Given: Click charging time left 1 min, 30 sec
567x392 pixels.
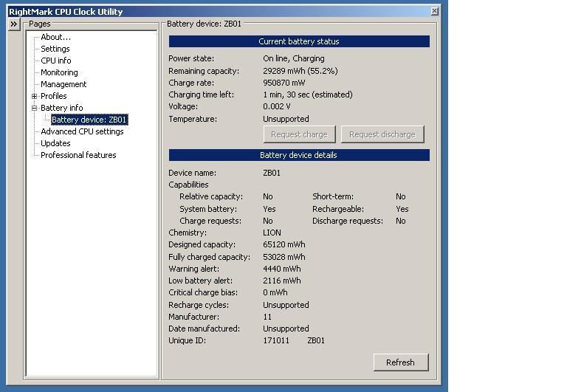Looking at the screenshot, I should 308,94.
